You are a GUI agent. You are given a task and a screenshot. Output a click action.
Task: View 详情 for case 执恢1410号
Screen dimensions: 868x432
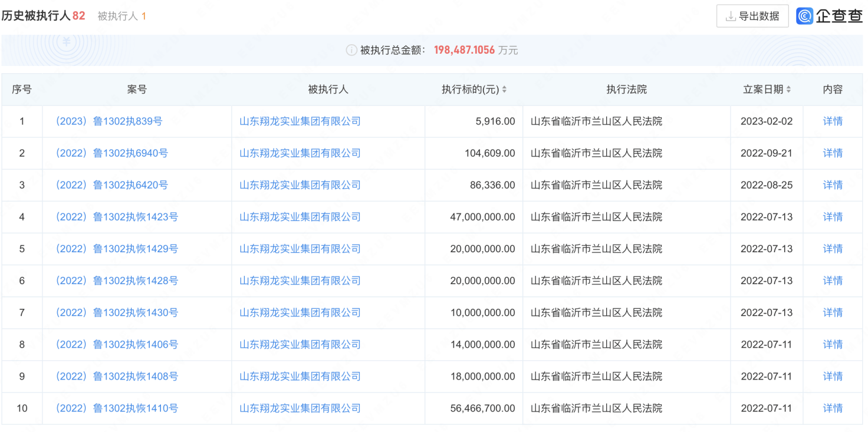[833, 408]
